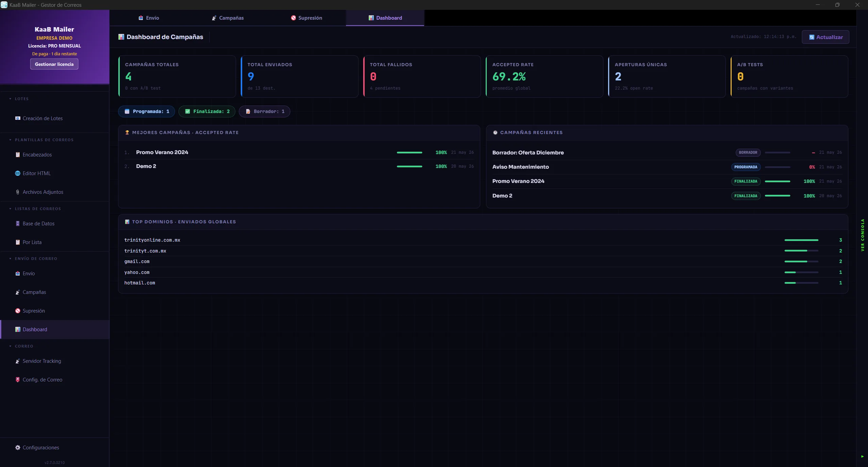Click the Config. de Correo icon

tap(18, 380)
